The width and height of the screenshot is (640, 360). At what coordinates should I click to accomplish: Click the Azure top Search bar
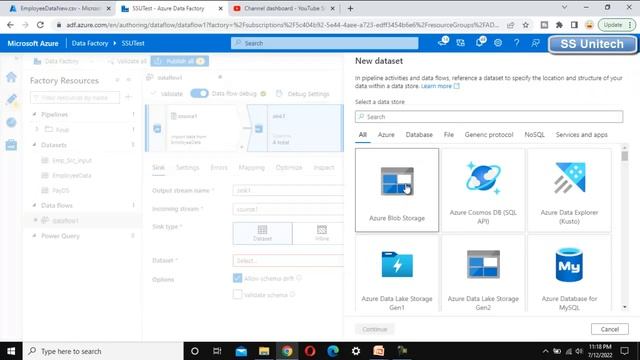coord(324,43)
